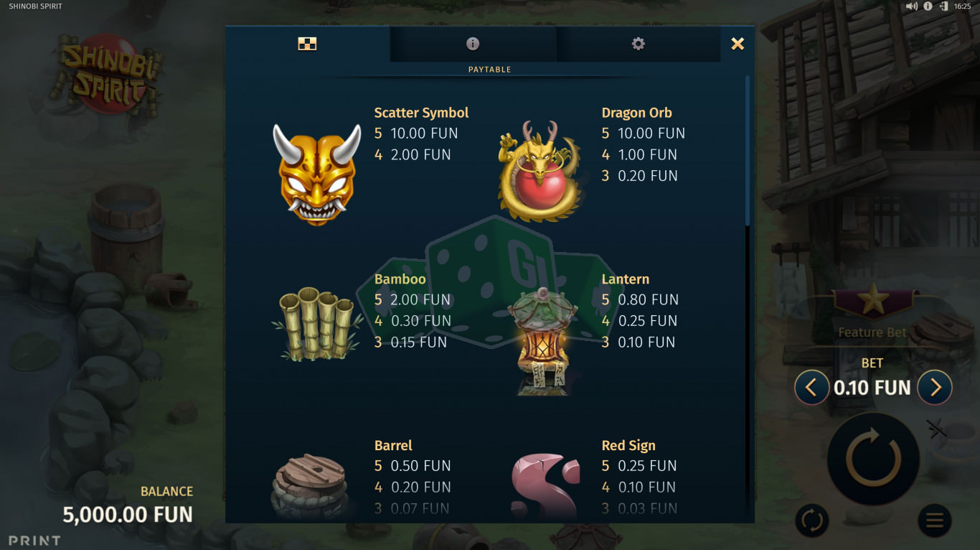Click the golden Scatter mask symbol
Image resolution: width=980 pixels, height=550 pixels.
(316, 175)
